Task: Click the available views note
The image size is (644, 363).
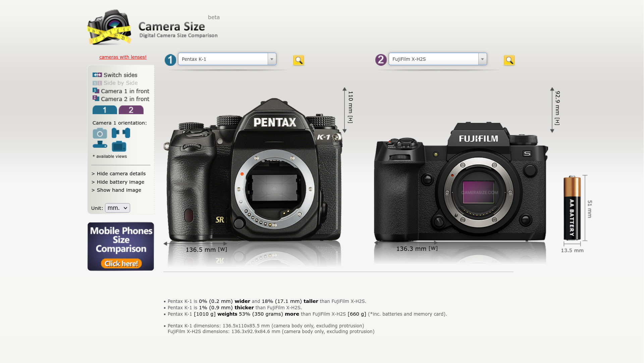Action: [x=110, y=156]
